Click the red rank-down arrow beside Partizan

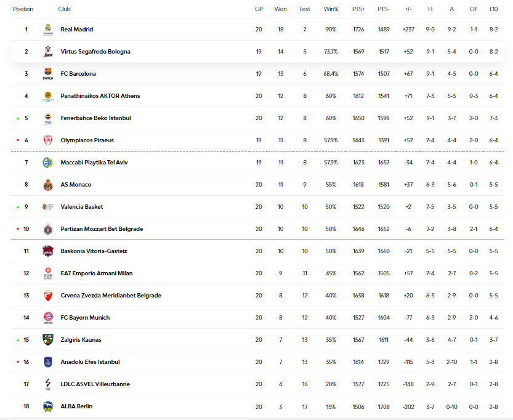tap(17, 228)
